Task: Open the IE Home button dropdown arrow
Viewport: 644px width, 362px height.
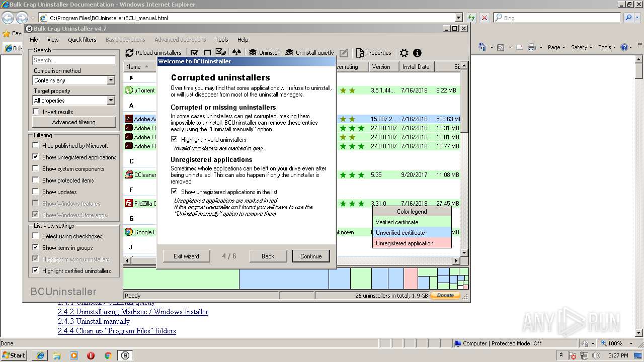Action: pos(491,47)
